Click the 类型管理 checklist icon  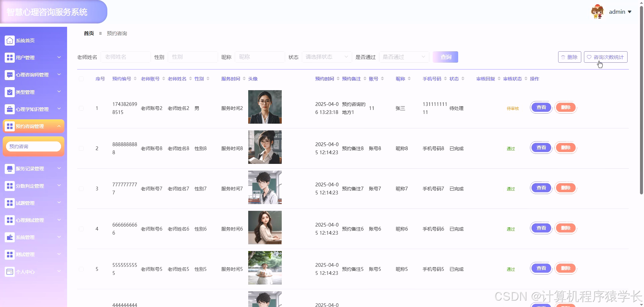click(x=9, y=92)
